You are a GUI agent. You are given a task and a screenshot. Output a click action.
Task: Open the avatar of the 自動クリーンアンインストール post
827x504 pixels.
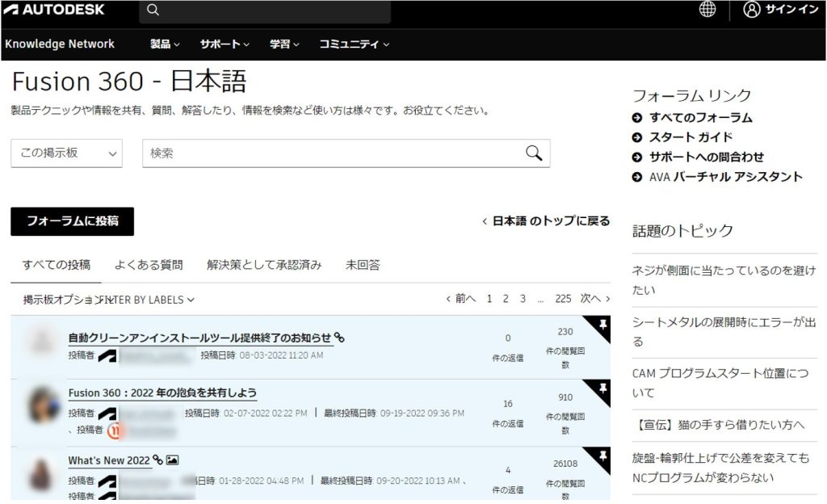tap(42, 340)
